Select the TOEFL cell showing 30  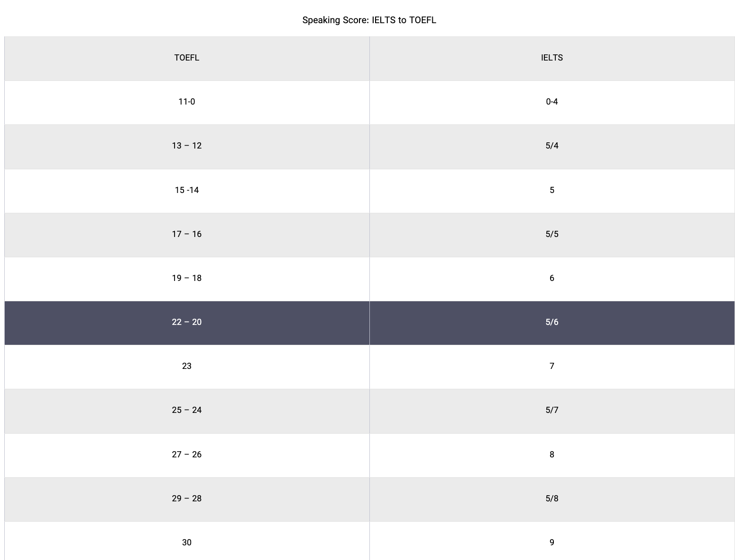pos(187,542)
